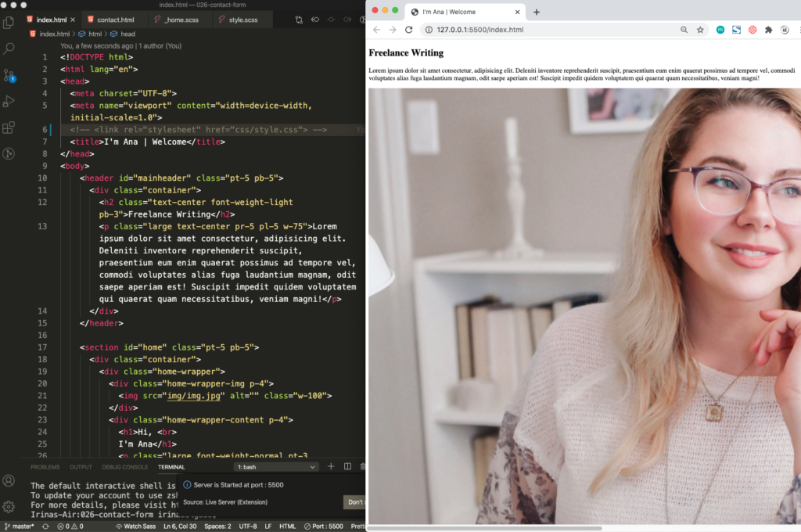
Task: Click line number 17 in the gutter
Action: coord(42,347)
